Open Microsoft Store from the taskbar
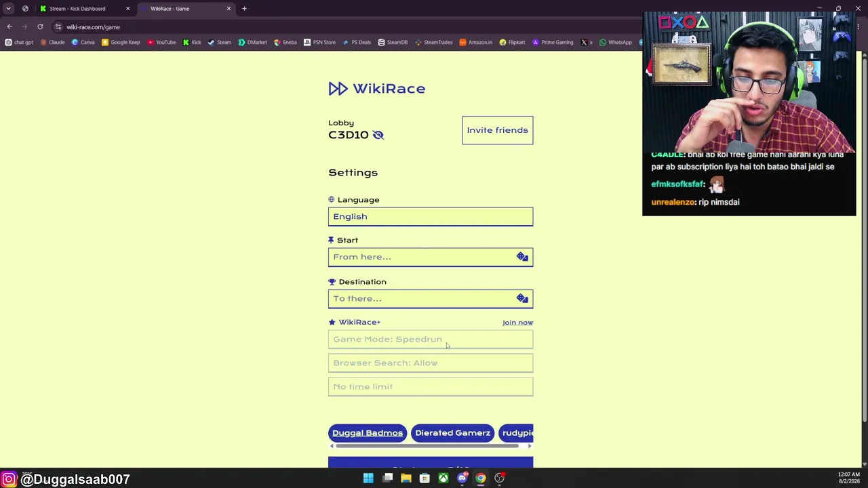The width and height of the screenshot is (868, 488). click(425, 479)
